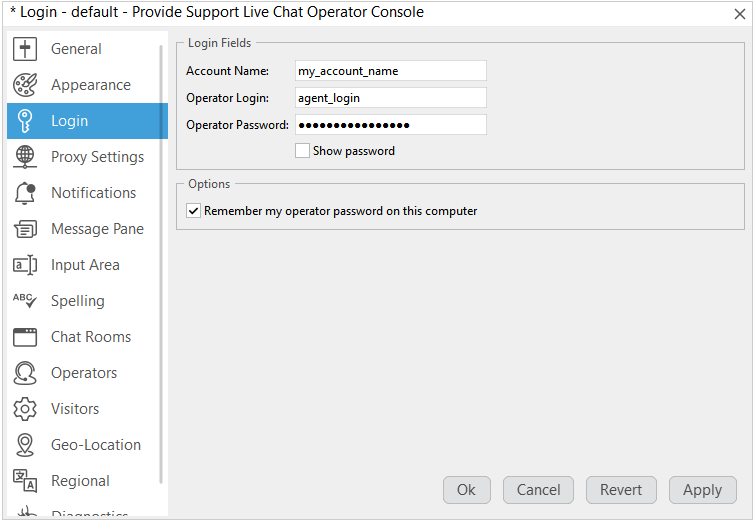Enable the Show password checkbox
The image size is (755, 522).
click(302, 151)
